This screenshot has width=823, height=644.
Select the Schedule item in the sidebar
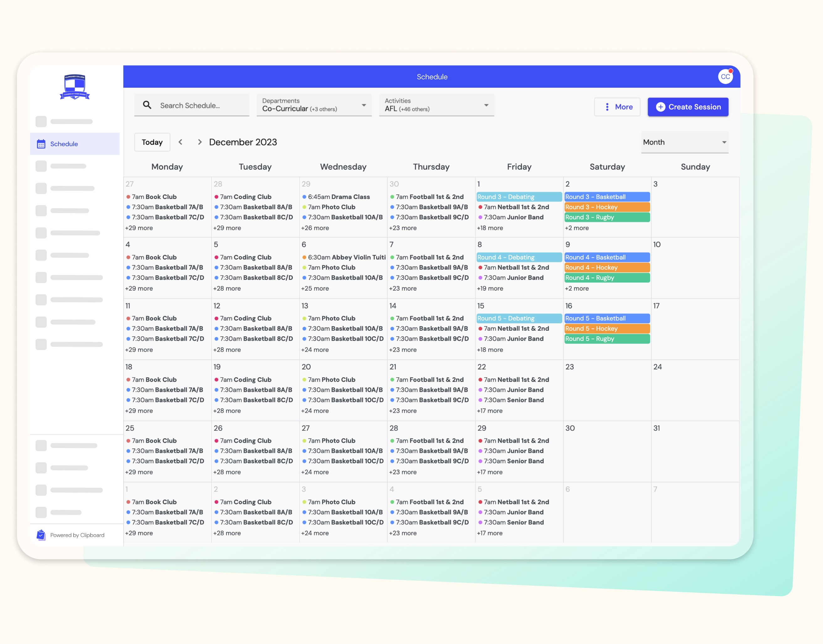click(x=64, y=144)
